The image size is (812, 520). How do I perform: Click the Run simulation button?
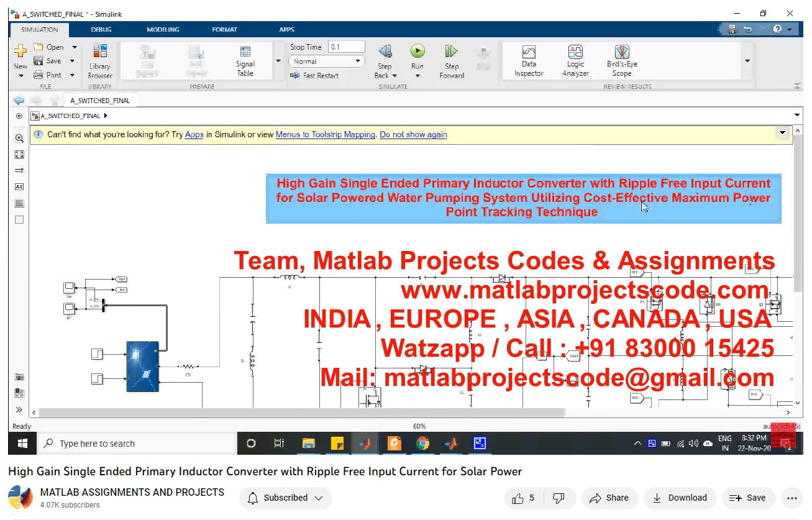[417, 52]
